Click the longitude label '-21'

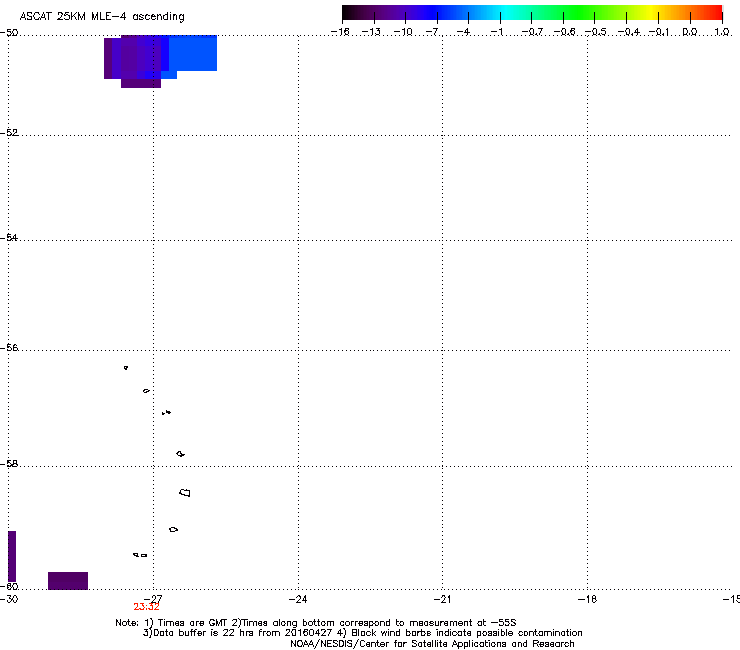click(x=442, y=599)
